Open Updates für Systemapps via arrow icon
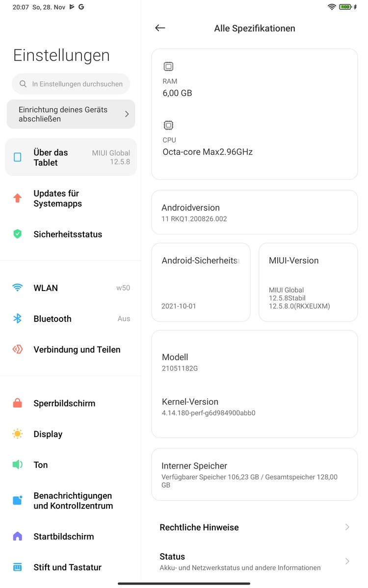The width and height of the screenshot is (368, 588). tap(18, 198)
